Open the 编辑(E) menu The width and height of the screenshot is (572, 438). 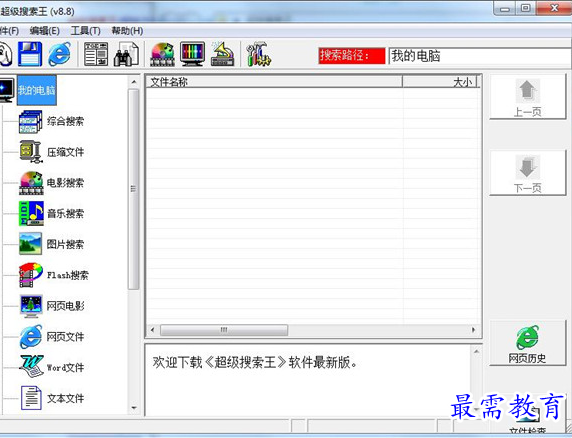45,31
